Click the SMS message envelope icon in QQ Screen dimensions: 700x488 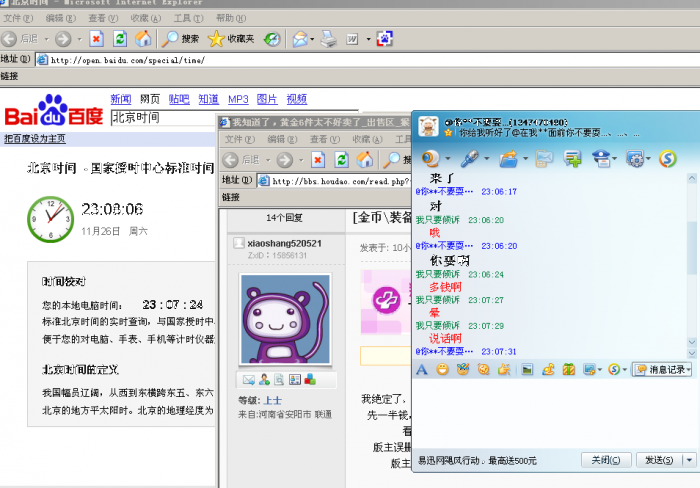544,158
